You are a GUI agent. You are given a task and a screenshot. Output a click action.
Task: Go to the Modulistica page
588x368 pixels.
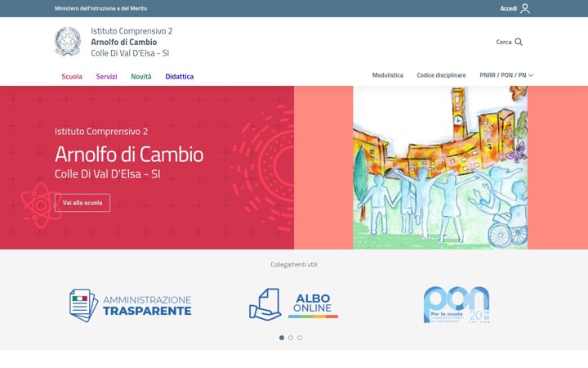tap(388, 75)
